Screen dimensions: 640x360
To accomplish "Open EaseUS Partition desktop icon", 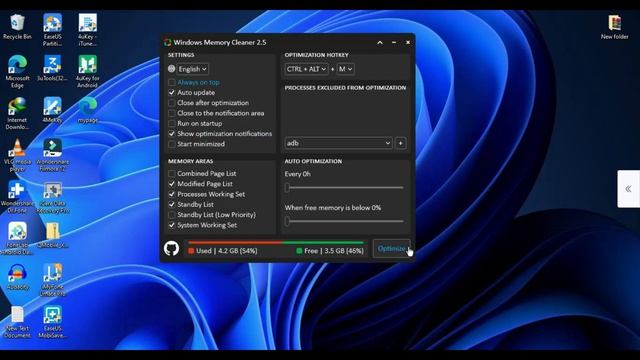I will tap(53, 30).
